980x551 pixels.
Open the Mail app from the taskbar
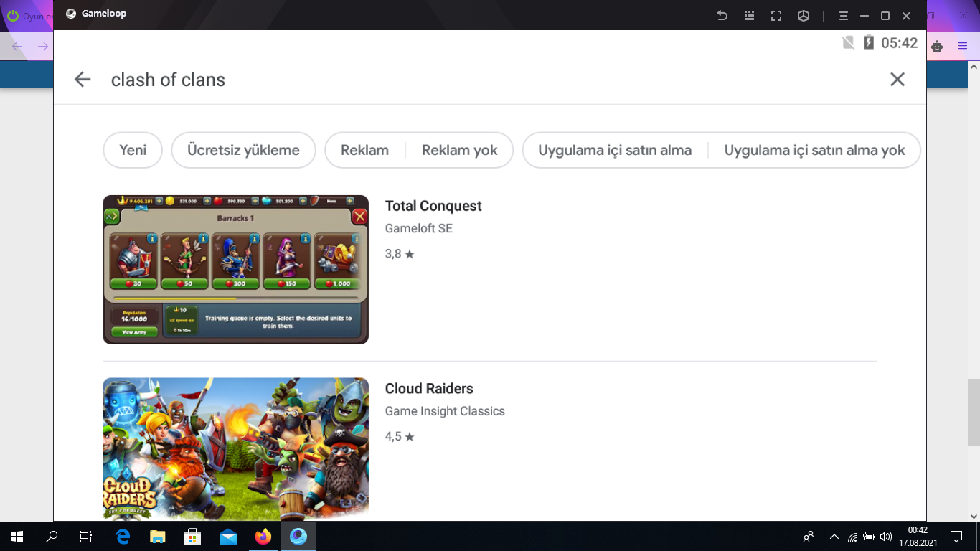228,537
